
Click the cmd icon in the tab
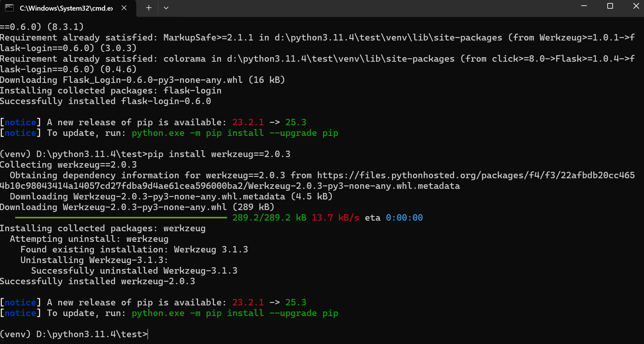(x=9, y=8)
